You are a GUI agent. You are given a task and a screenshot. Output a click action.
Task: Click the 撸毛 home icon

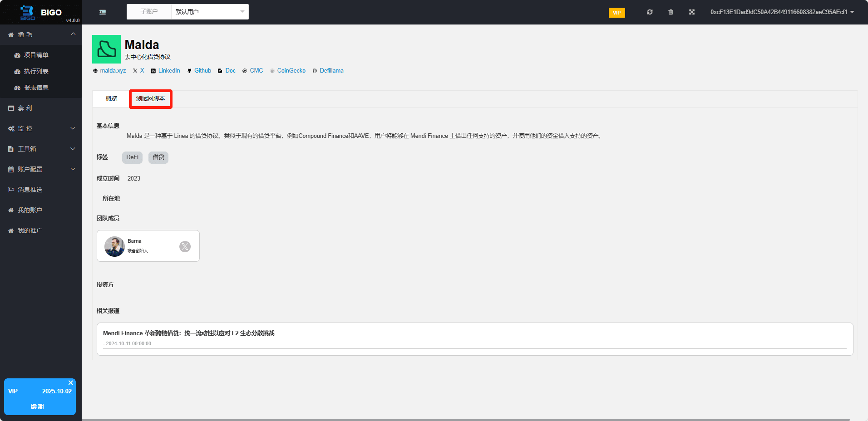[x=11, y=34]
